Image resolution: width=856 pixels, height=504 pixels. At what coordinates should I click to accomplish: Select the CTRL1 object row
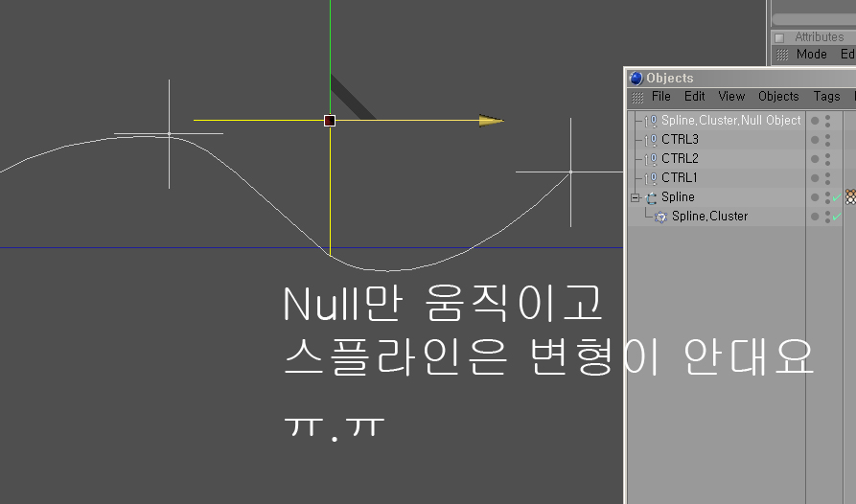(x=679, y=178)
